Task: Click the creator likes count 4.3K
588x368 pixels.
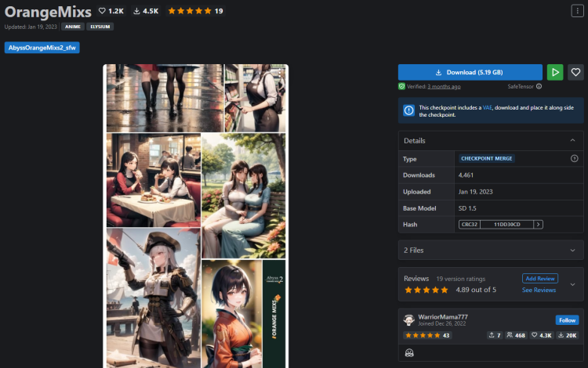Action: pyautogui.click(x=542, y=335)
